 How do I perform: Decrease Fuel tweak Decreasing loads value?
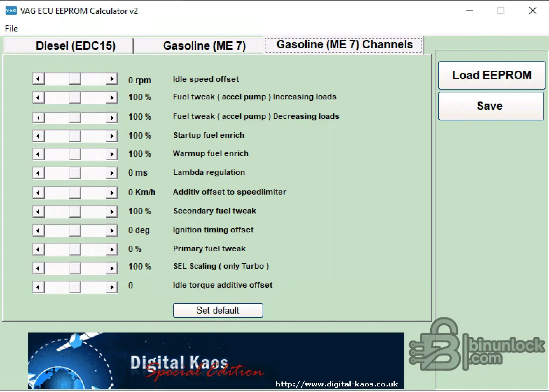click(x=39, y=117)
